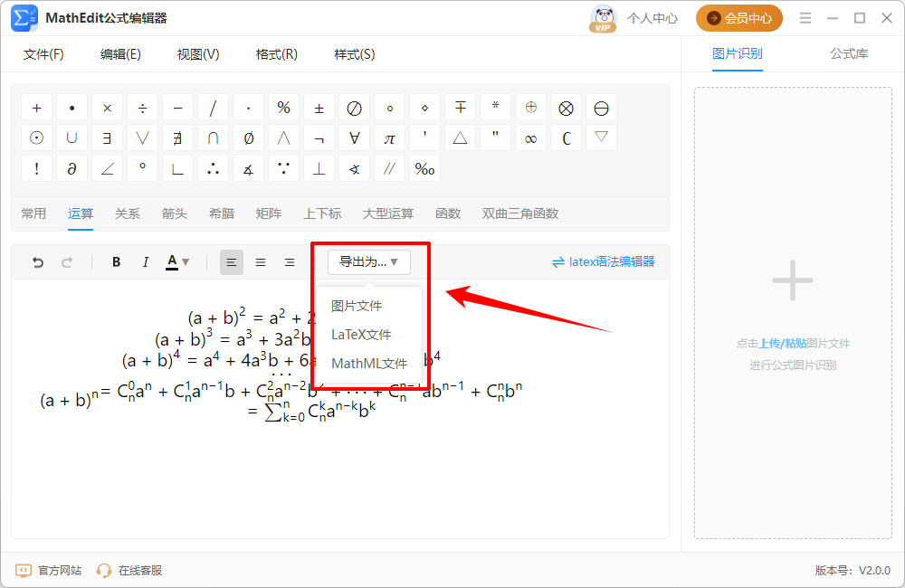905x588 pixels.
Task: Open the 样式(S) menu
Action: coord(355,54)
